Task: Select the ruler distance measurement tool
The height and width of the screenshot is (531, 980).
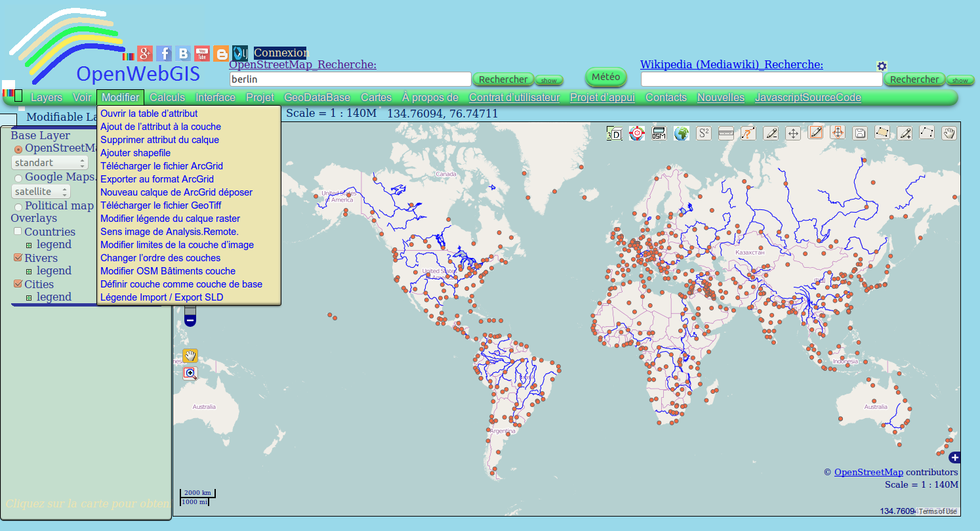Action: click(x=726, y=133)
